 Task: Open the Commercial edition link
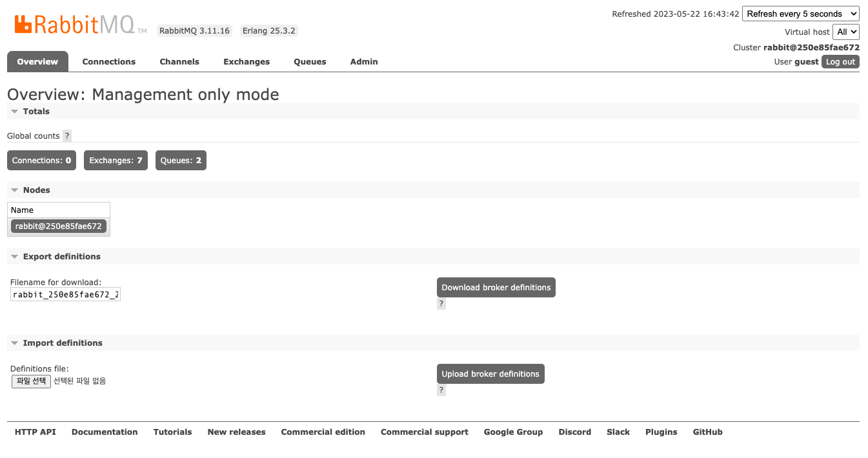(x=323, y=432)
